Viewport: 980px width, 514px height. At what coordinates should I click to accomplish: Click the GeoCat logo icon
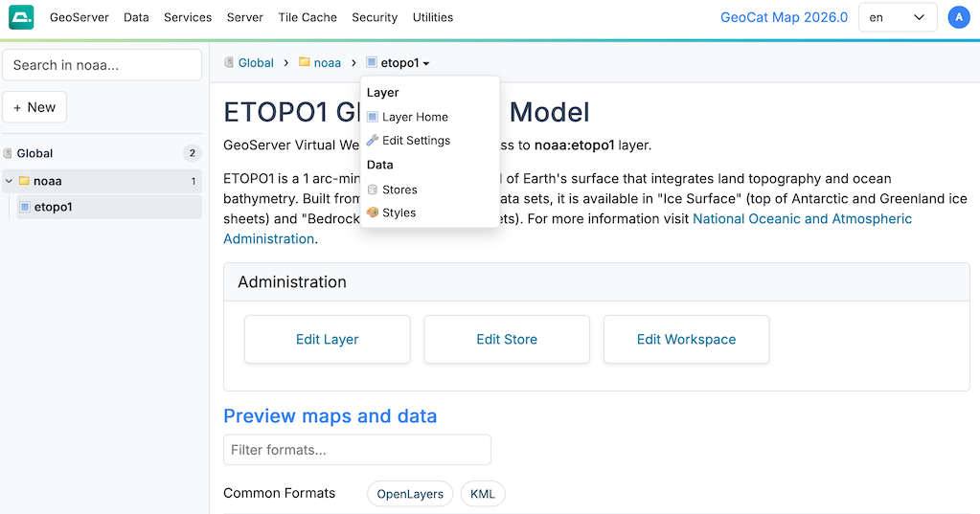tap(21, 17)
